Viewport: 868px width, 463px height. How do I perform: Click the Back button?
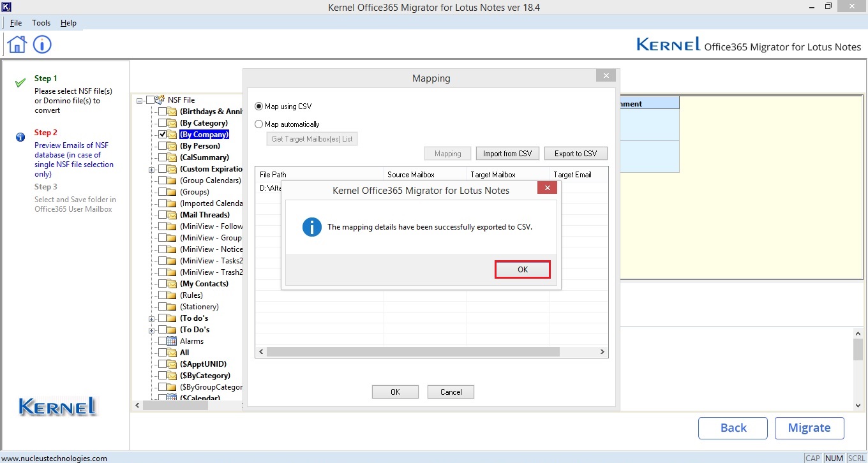point(733,428)
